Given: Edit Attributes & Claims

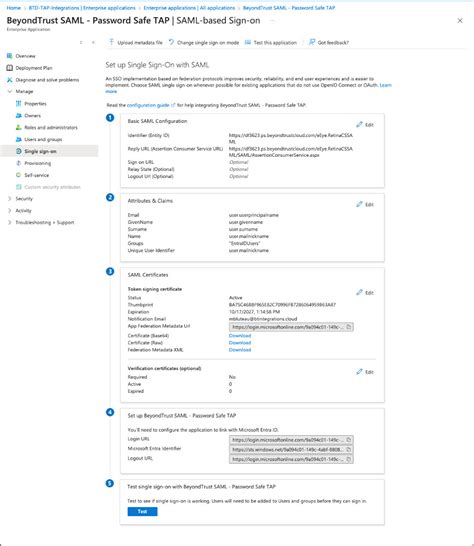Looking at the screenshot, I should pyautogui.click(x=365, y=204).
